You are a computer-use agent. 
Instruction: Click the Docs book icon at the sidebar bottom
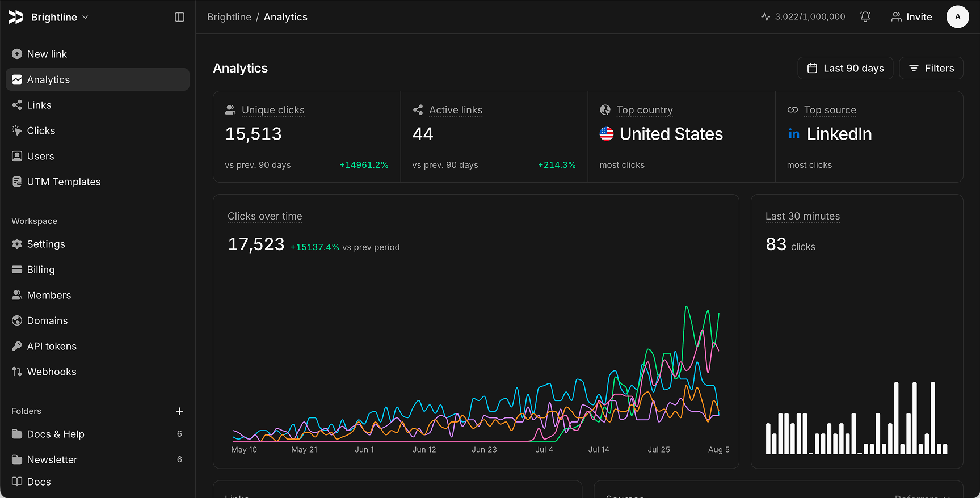(x=17, y=482)
